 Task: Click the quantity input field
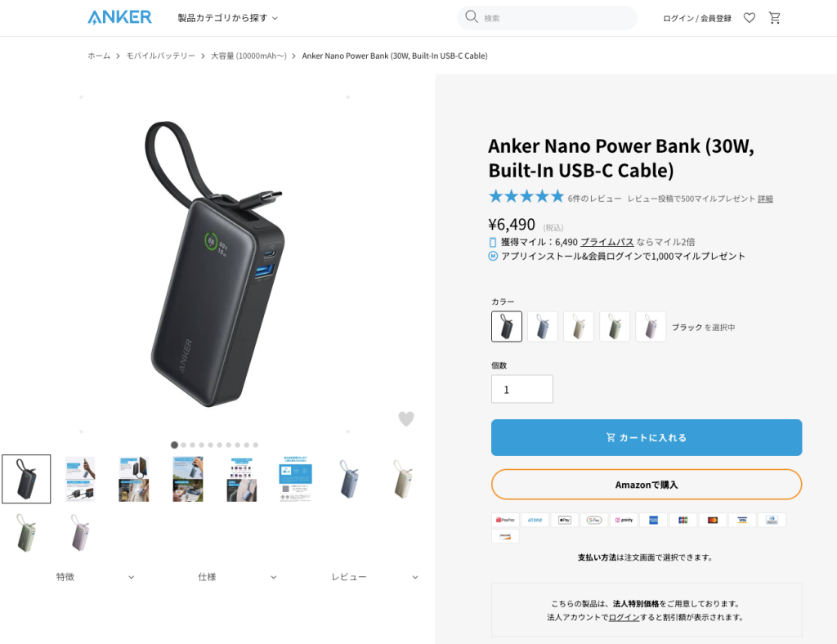tap(522, 389)
